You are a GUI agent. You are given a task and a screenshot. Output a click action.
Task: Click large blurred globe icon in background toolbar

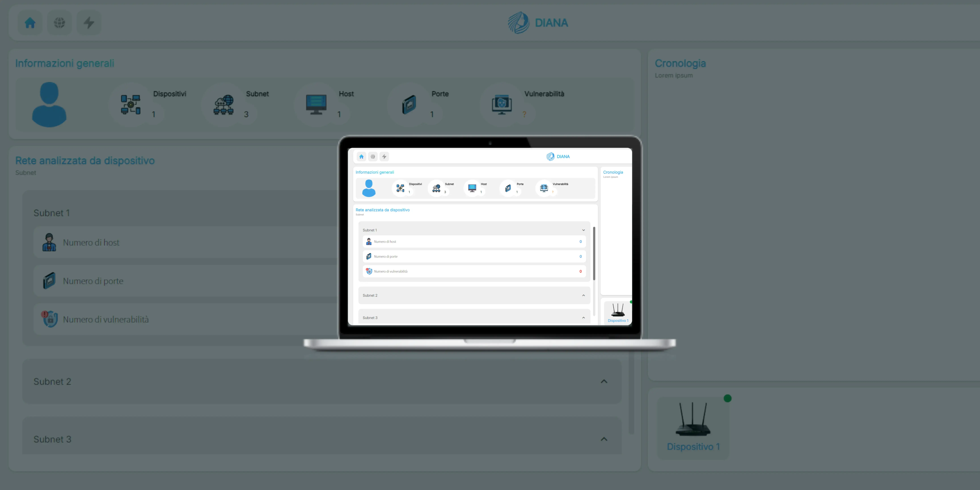(x=59, y=23)
